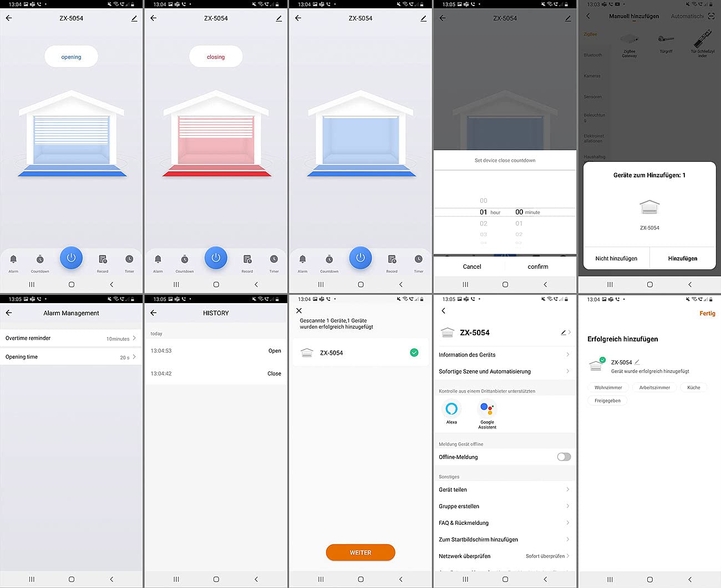Tap 'Sofort überprüfen' in the Netzwerk row
The image size is (721, 588).
click(545, 556)
